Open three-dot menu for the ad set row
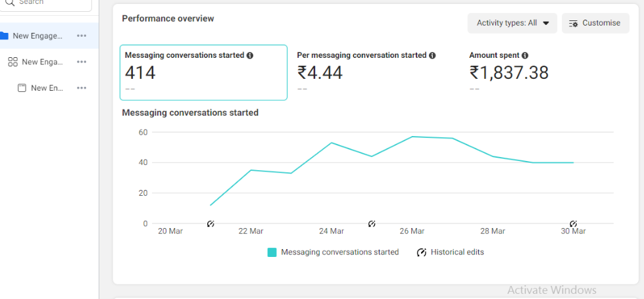 [x=82, y=62]
